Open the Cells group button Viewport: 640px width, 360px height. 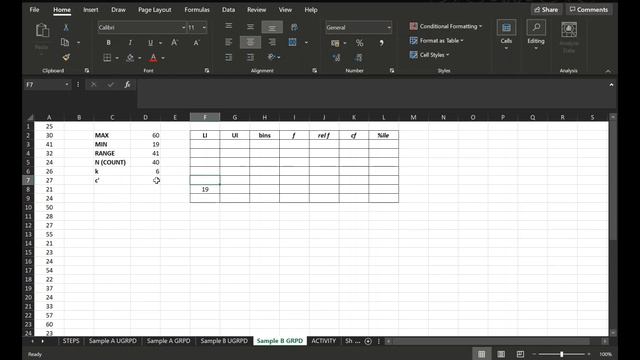tap(506, 35)
